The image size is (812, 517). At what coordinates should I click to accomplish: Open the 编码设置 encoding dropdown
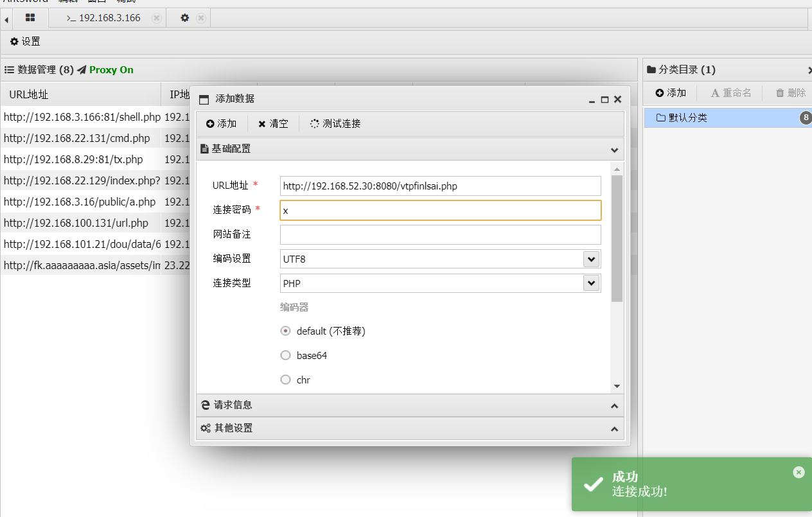591,258
